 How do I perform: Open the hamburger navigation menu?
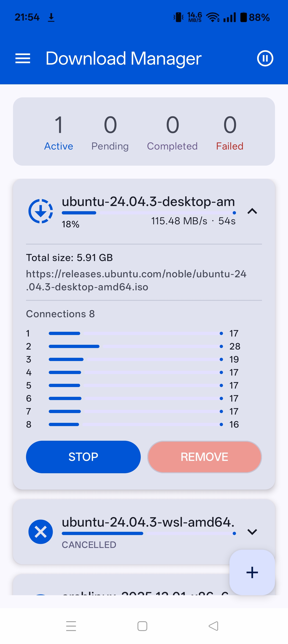click(23, 59)
